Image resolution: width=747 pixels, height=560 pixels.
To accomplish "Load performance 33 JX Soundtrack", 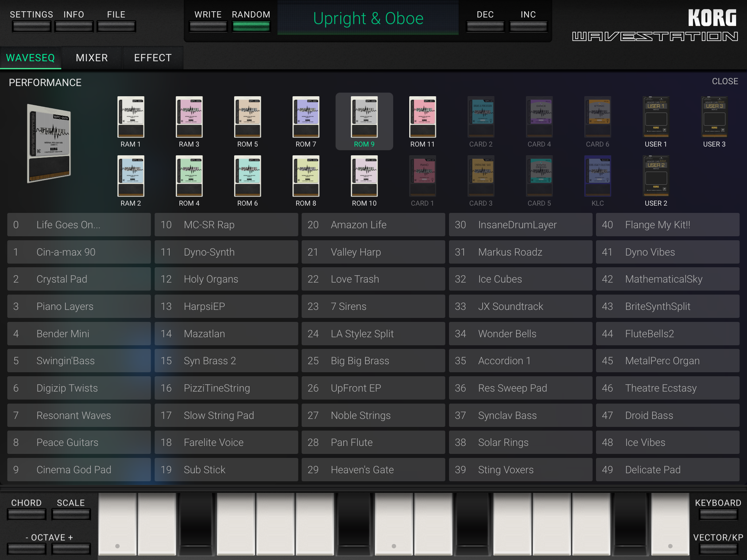I will click(520, 306).
